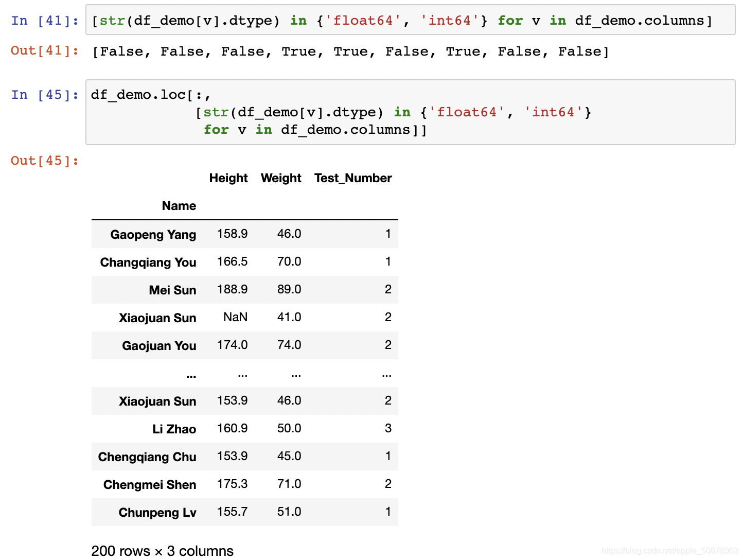The image size is (743, 560).
Task: Click height value 174.0
Action: click(233, 345)
